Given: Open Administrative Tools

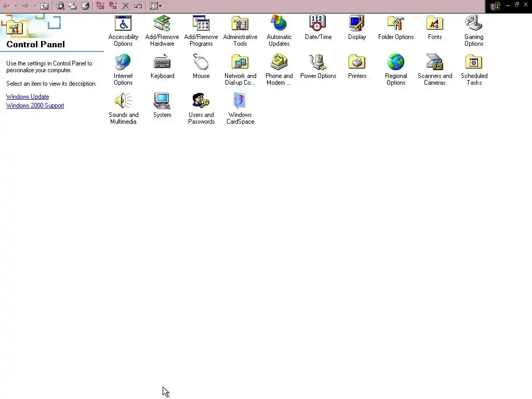Looking at the screenshot, I should click(240, 31).
